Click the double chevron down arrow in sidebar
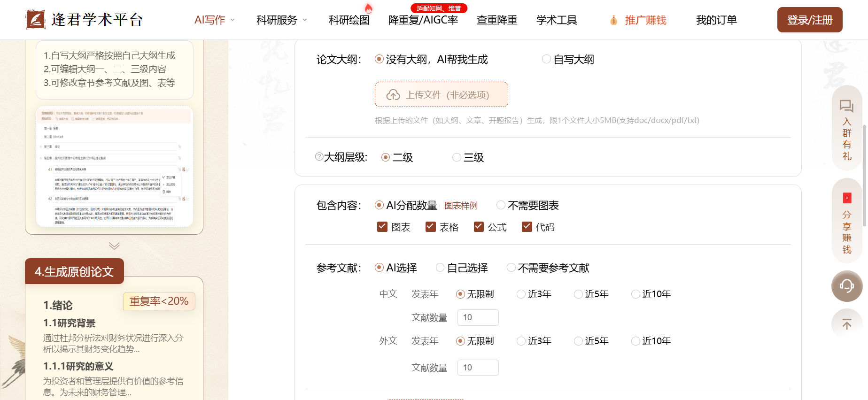Image resolution: width=868 pixels, height=400 pixels. click(114, 246)
